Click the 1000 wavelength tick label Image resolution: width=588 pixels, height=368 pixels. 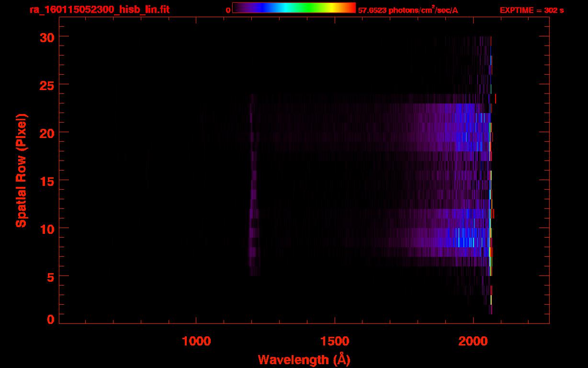pos(196,341)
